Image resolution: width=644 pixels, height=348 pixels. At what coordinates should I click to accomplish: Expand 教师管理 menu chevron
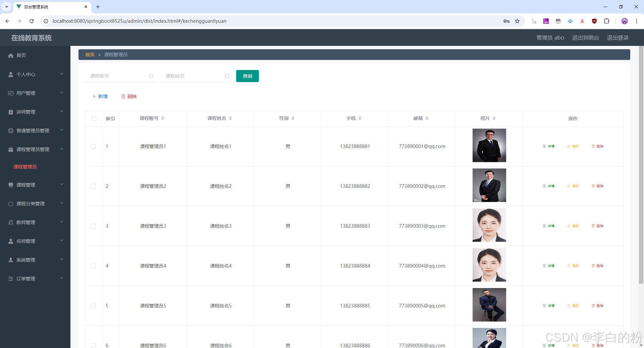(x=62, y=222)
